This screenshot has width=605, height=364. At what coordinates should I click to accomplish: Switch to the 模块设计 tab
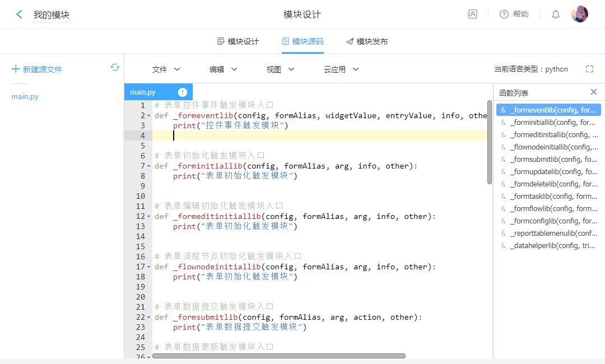pos(238,41)
